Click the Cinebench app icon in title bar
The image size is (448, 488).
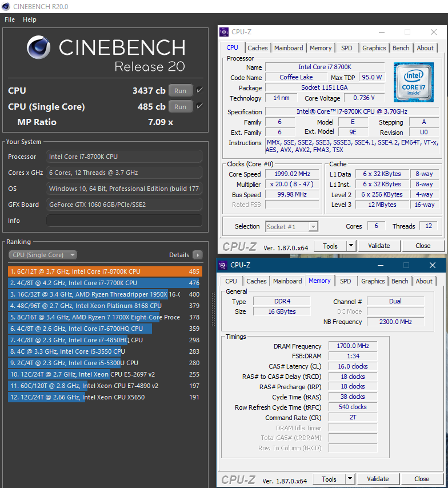[x=6, y=6]
